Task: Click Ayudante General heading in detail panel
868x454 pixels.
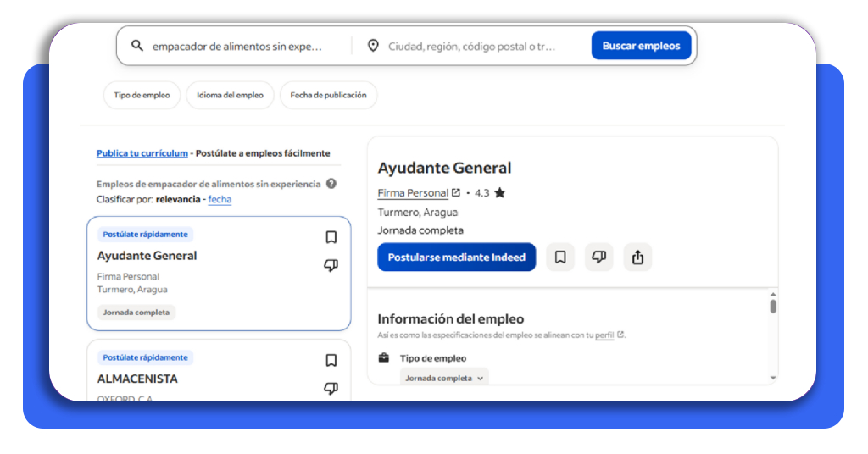Action: [444, 168]
